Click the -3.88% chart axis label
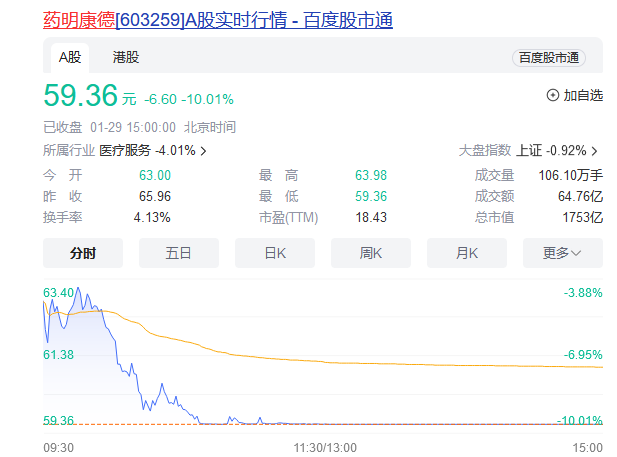 click(583, 293)
